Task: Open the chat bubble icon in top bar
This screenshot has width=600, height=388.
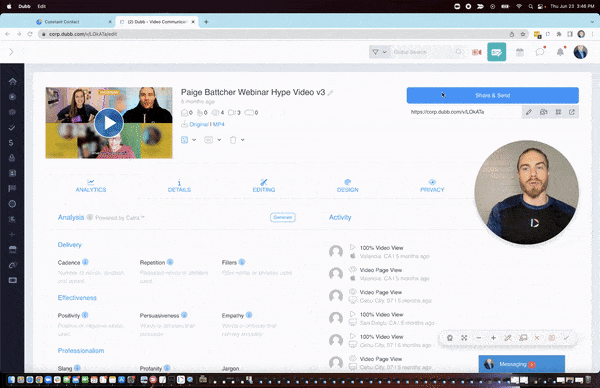Action: click(x=540, y=52)
